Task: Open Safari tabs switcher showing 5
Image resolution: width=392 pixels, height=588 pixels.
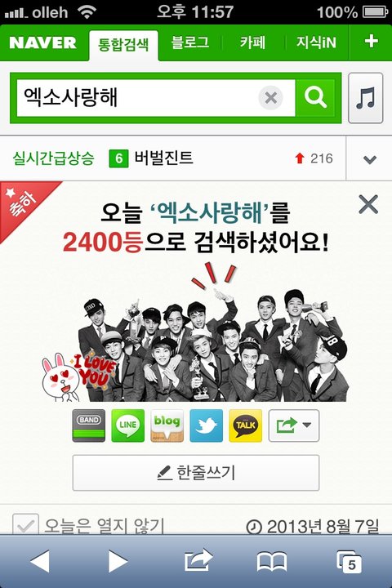Action: tap(349, 561)
